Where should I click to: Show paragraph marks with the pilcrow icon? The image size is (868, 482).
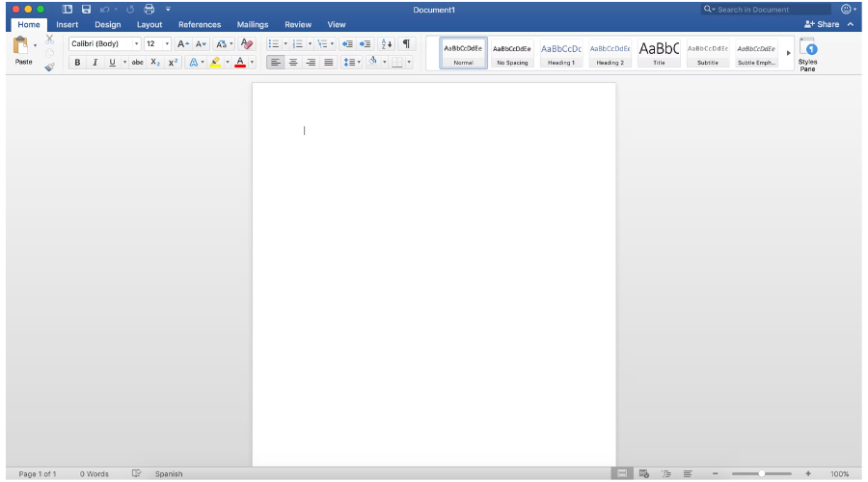[x=406, y=44]
